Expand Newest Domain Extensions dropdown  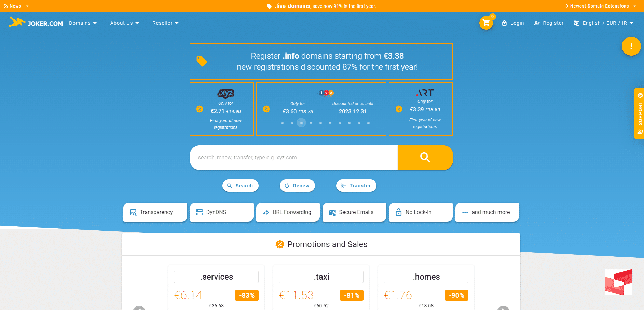(600, 6)
